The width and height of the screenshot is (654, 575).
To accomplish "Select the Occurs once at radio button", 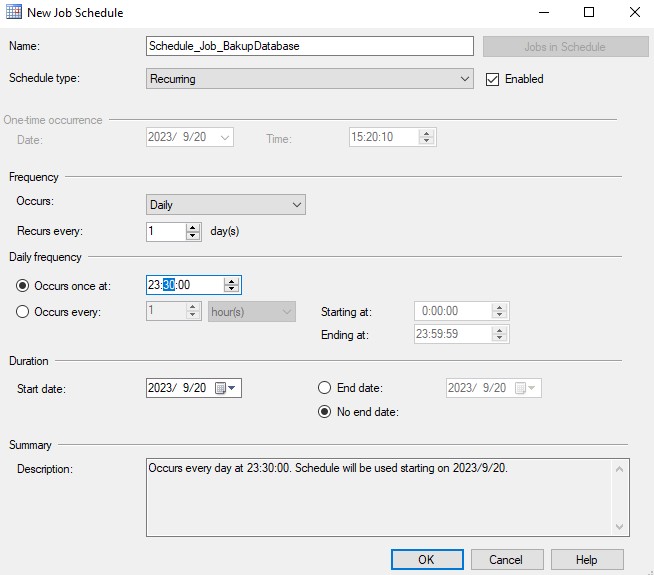I will point(22,286).
